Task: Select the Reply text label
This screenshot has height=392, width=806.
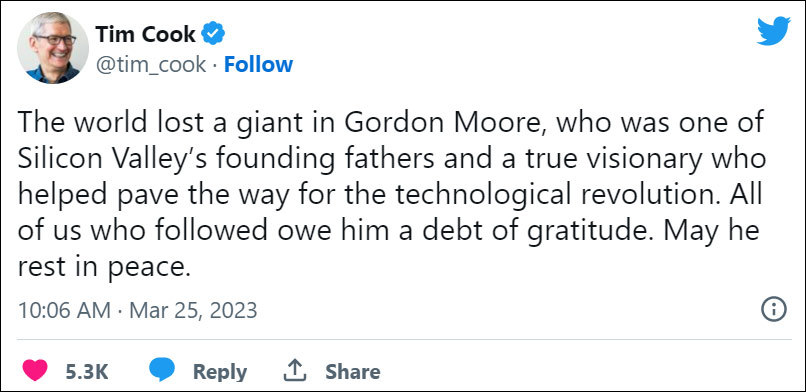Action: (x=220, y=372)
